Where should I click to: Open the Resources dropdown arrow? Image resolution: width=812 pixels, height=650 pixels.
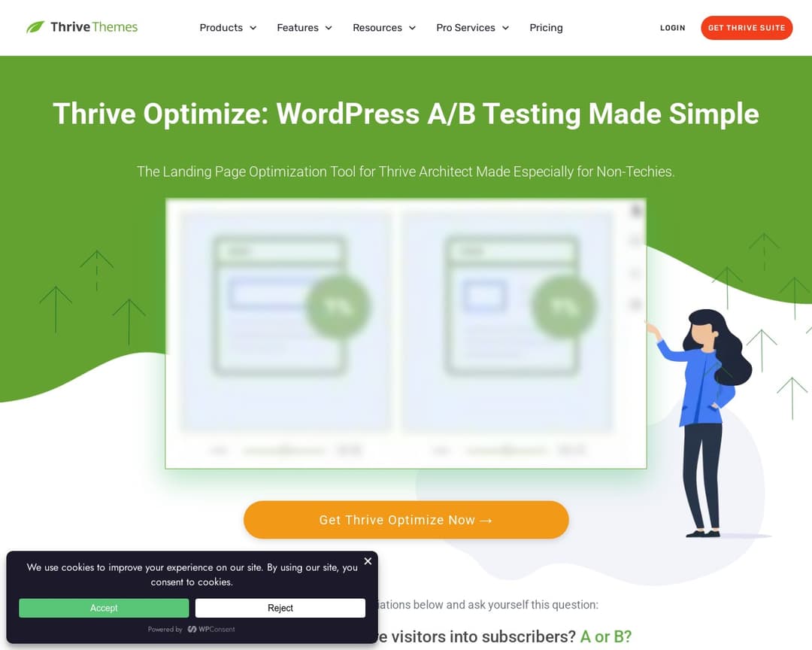[412, 28]
